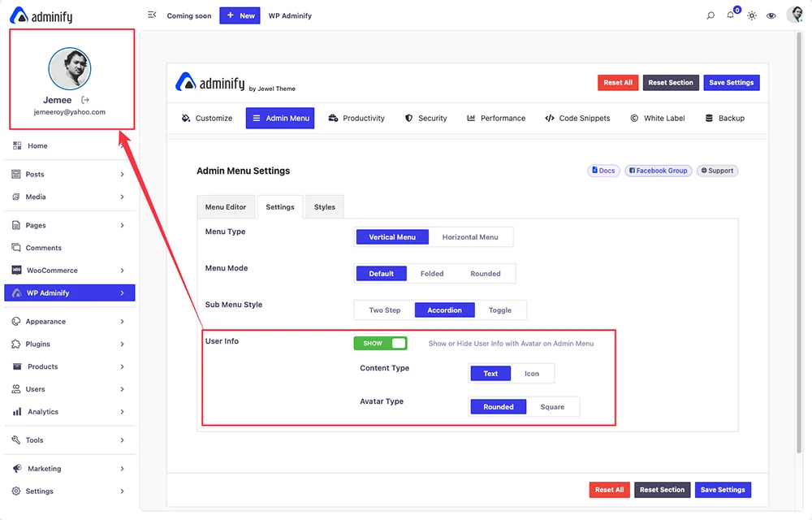Screen dimensions: 812x520
Task: Expand the Users submenu chevron
Action: [123, 389]
